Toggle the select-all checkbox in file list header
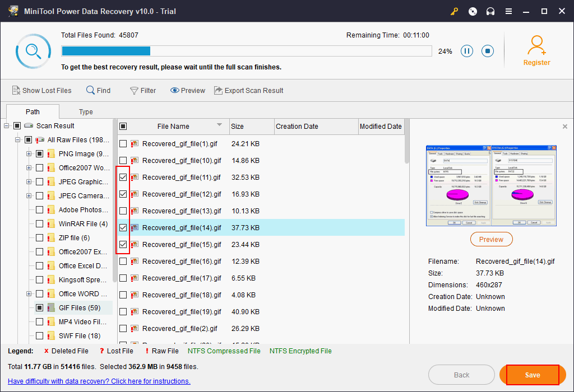Image resolution: width=574 pixels, height=392 pixels. point(123,126)
